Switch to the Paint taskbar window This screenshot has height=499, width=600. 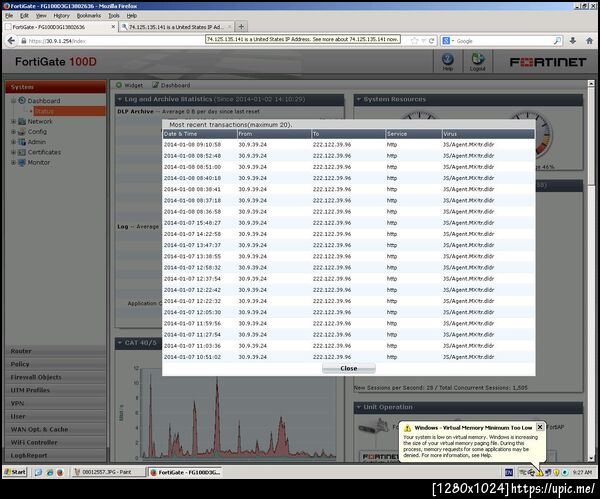[108, 472]
